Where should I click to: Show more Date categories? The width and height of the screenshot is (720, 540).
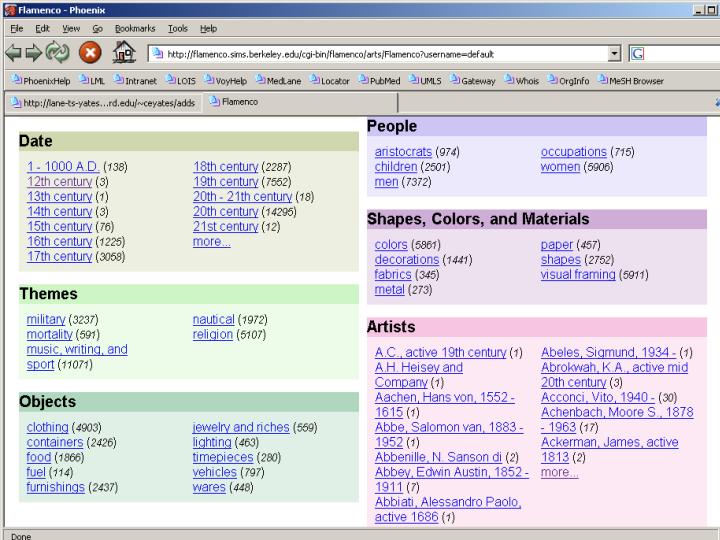211,242
